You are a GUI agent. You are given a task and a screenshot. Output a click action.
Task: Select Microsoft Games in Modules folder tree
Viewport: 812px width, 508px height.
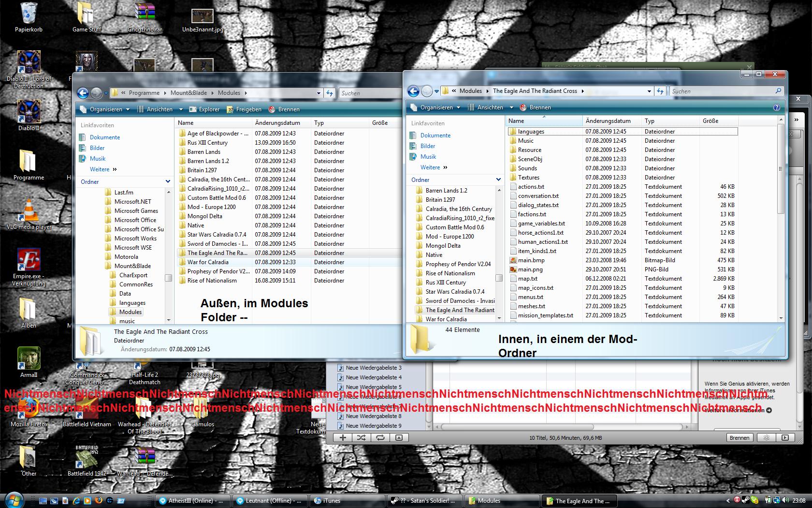(x=136, y=211)
